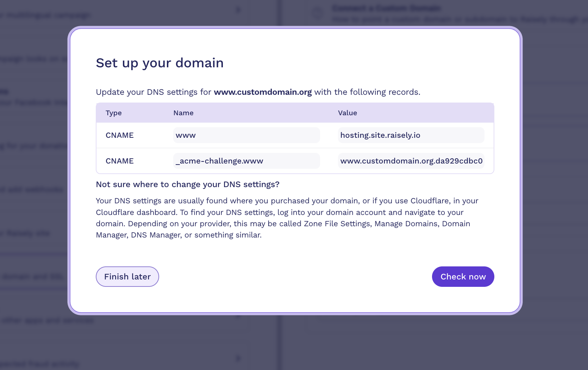Click the Value column header
The image size is (588, 370).
click(348, 113)
